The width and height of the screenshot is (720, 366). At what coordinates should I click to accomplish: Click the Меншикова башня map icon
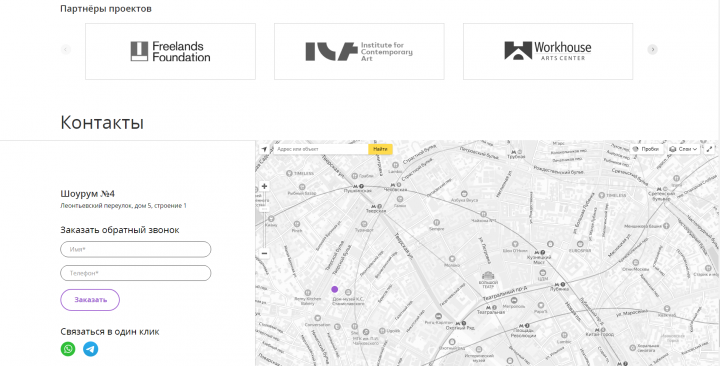(666, 225)
